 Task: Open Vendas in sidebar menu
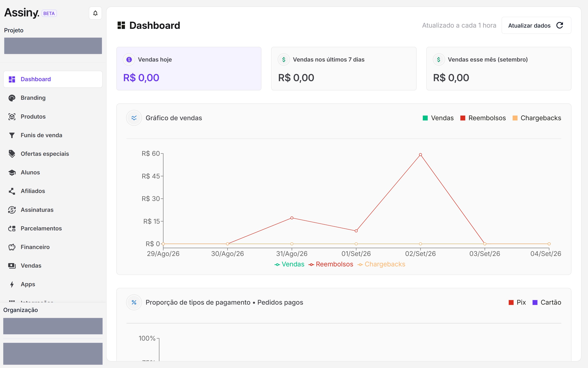pyautogui.click(x=53, y=266)
